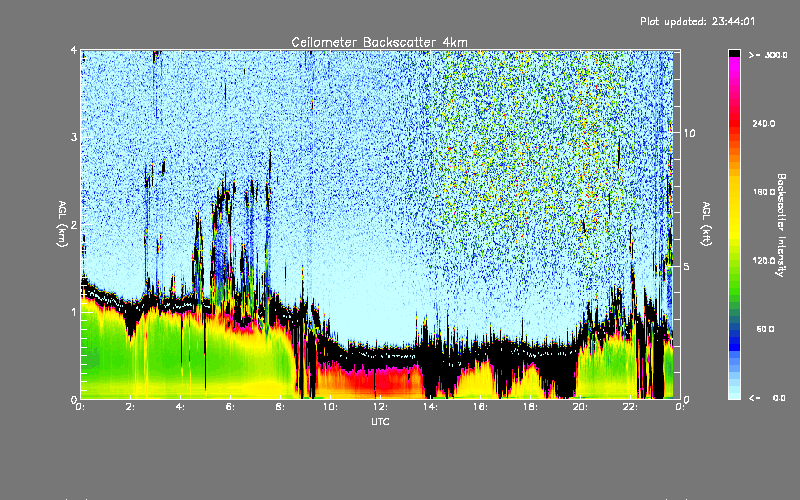Viewport: 800px width, 500px height.
Task: Click the '2:' tick on the UTC axis
Action: pyautogui.click(x=130, y=407)
